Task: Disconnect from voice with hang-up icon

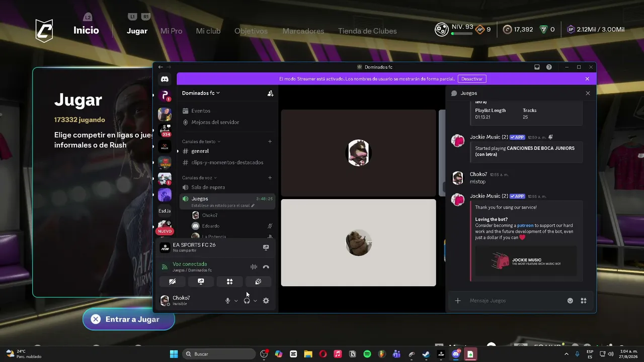Action: [x=266, y=267]
